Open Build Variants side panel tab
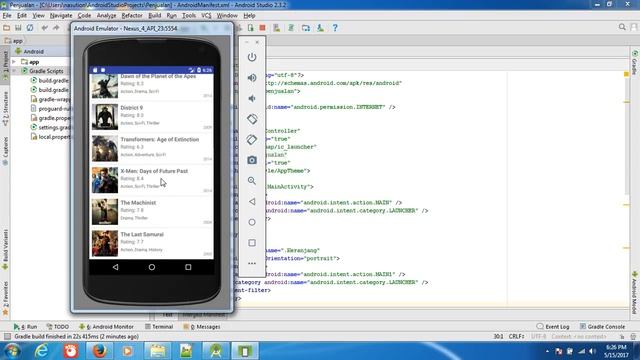 click(x=5, y=249)
